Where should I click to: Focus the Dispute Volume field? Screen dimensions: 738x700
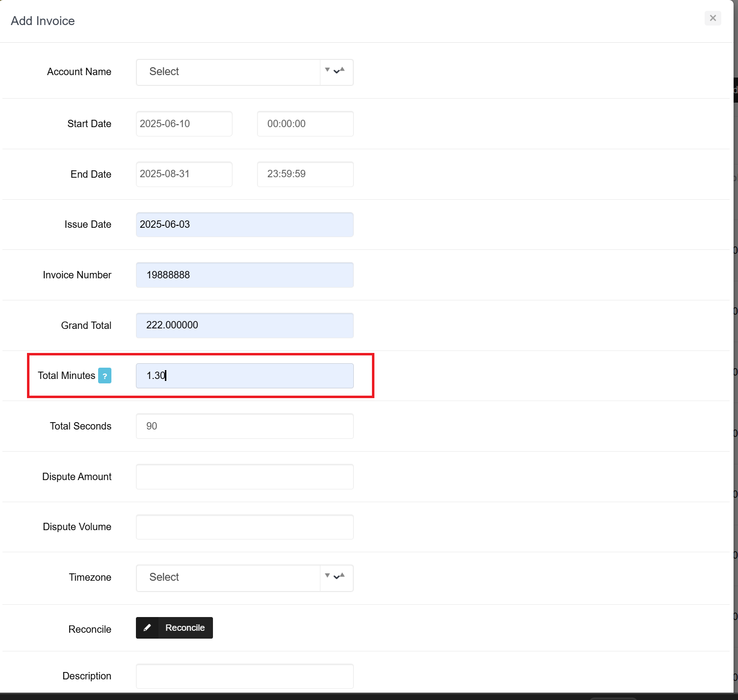coord(244,527)
